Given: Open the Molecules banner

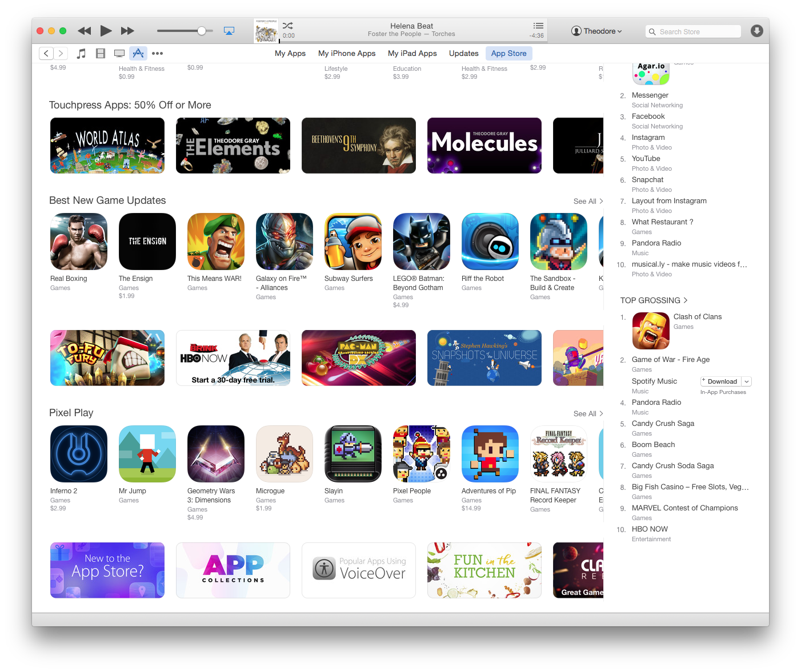Looking at the screenshot, I should 484,146.
